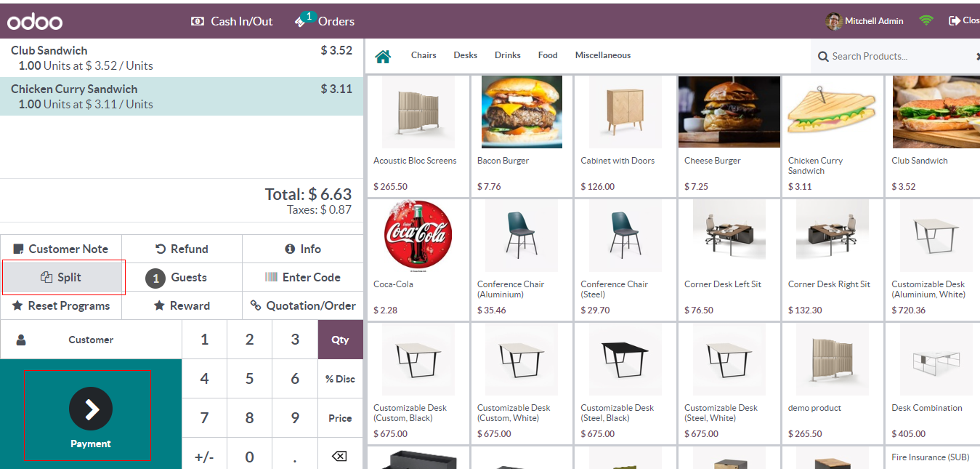980x469 pixels.
Task: Click the Wi-Fi connection status icon
Action: [x=926, y=20]
